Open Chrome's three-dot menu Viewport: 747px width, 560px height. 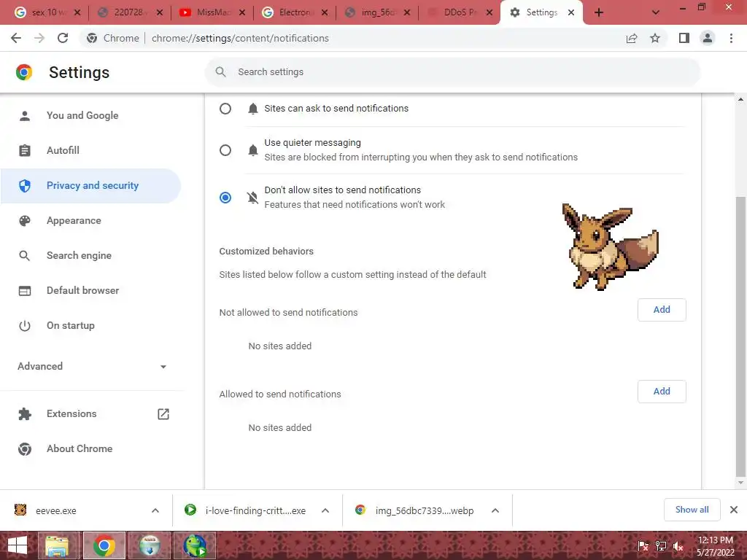click(731, 38)
